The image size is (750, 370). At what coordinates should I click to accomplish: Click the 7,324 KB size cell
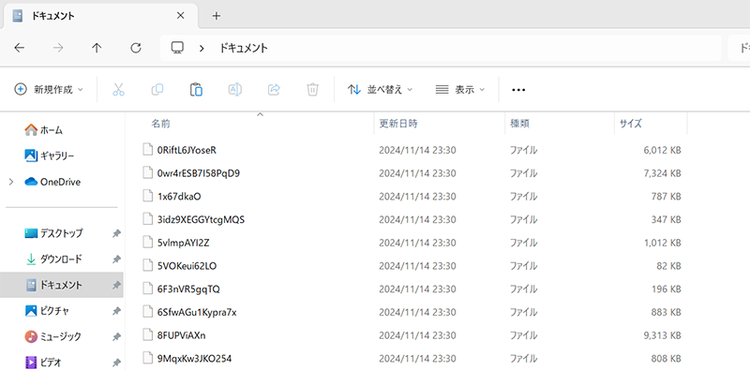tap(662, 173)
